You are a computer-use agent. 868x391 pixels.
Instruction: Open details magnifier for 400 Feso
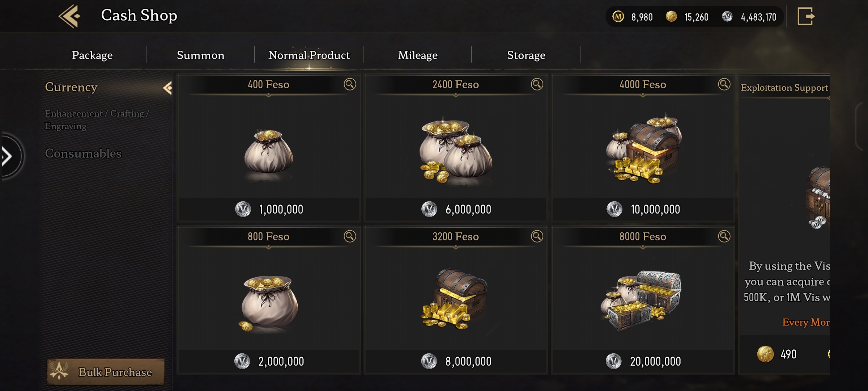click(350, 84)
